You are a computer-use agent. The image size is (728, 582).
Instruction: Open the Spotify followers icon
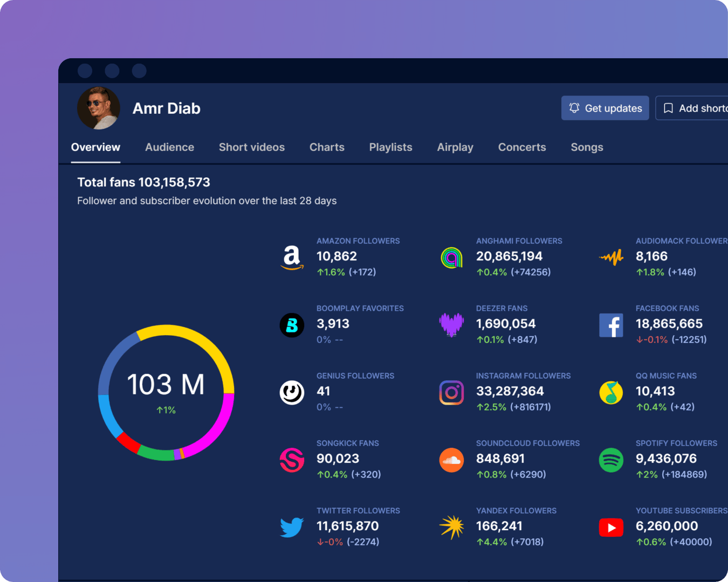[x=611, y=460]
